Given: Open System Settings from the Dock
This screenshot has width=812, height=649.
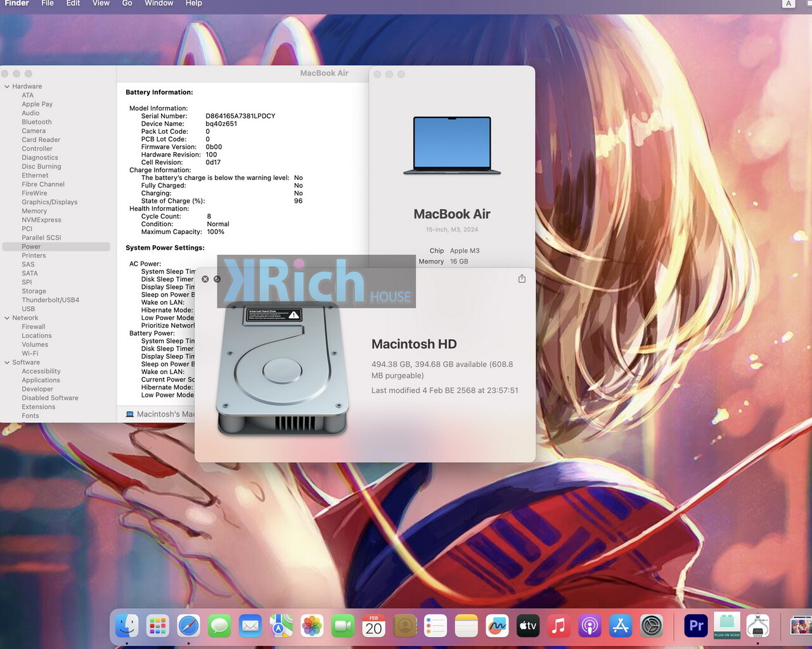Looking at the screenshot, I should tap(651, 626).
